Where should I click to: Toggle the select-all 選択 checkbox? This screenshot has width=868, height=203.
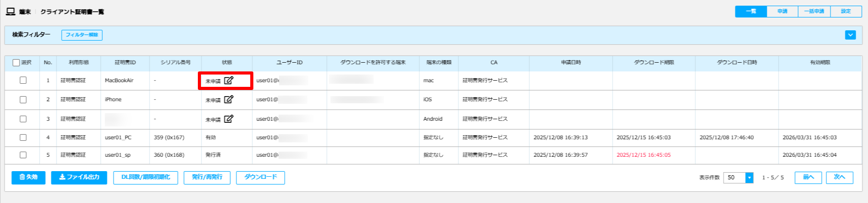[x=16, y=63]
